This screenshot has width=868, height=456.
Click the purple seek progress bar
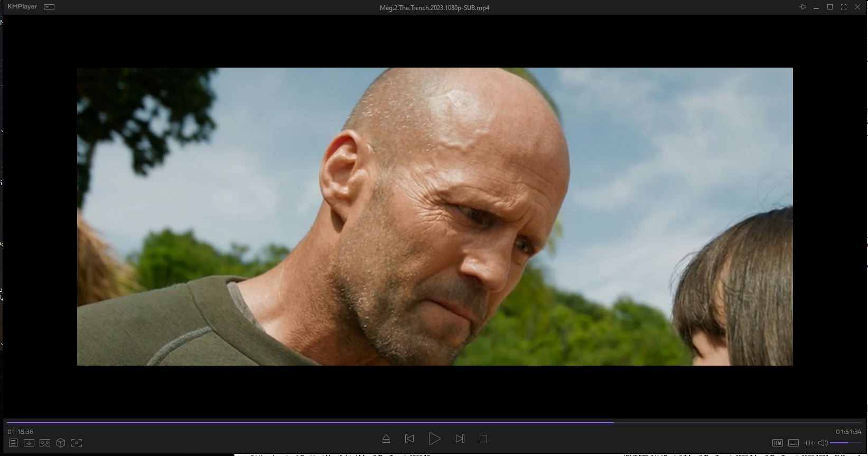tap(317, 422)
